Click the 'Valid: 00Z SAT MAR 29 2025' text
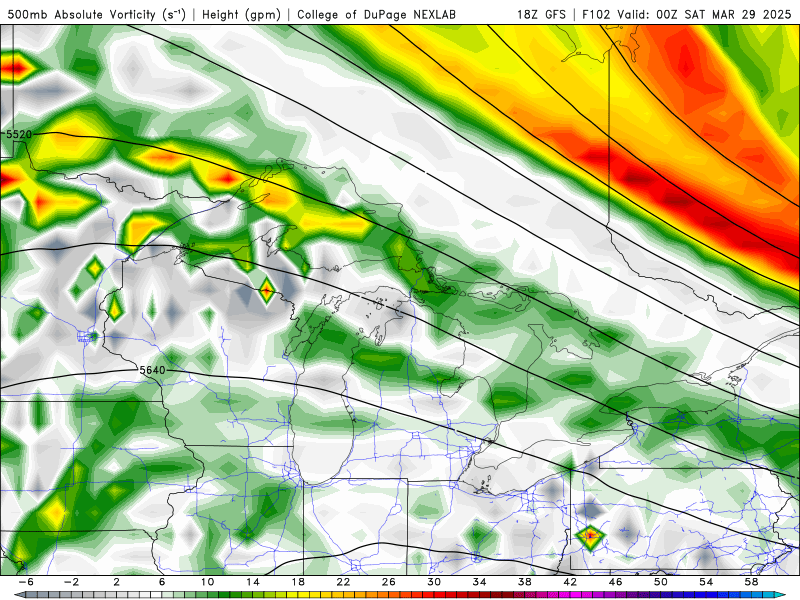This screenshot has width=800, height=600. click(x=704, y=15)
